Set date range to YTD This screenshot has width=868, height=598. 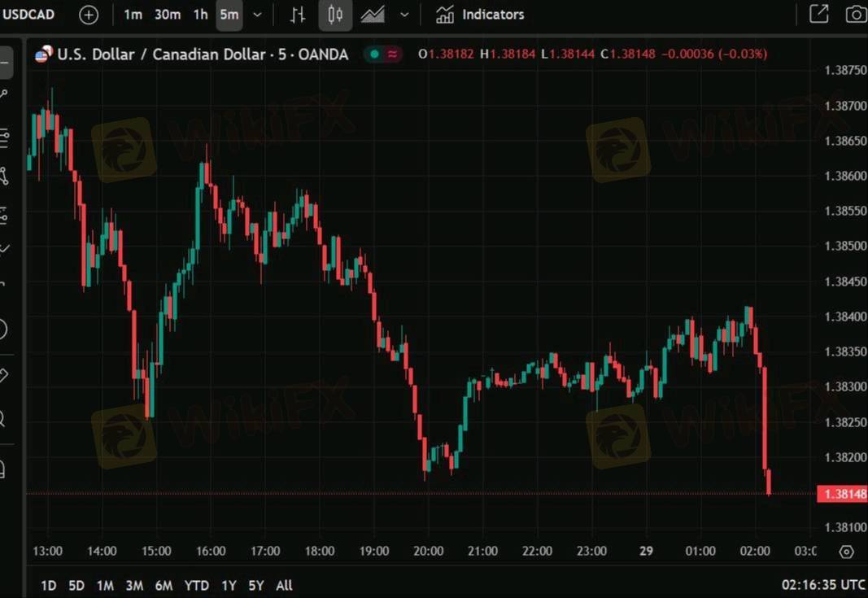(197, 585)
